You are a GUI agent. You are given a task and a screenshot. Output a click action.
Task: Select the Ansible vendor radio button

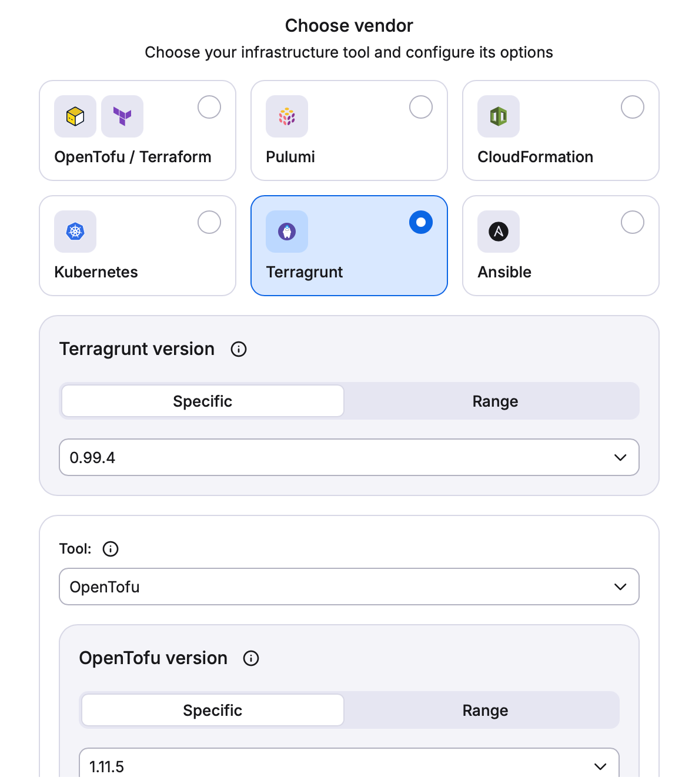(633, 222)
